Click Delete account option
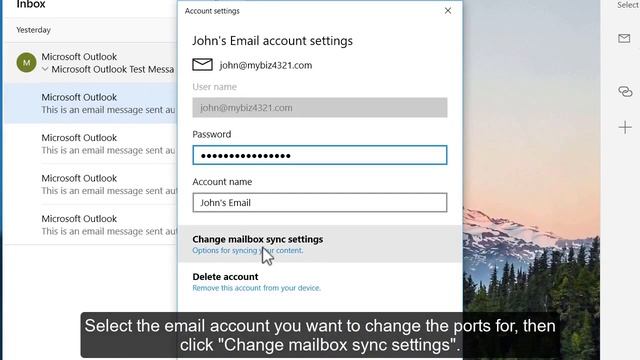Image resolution: width=640 pixels, height=360 pixels. [225, 277]
